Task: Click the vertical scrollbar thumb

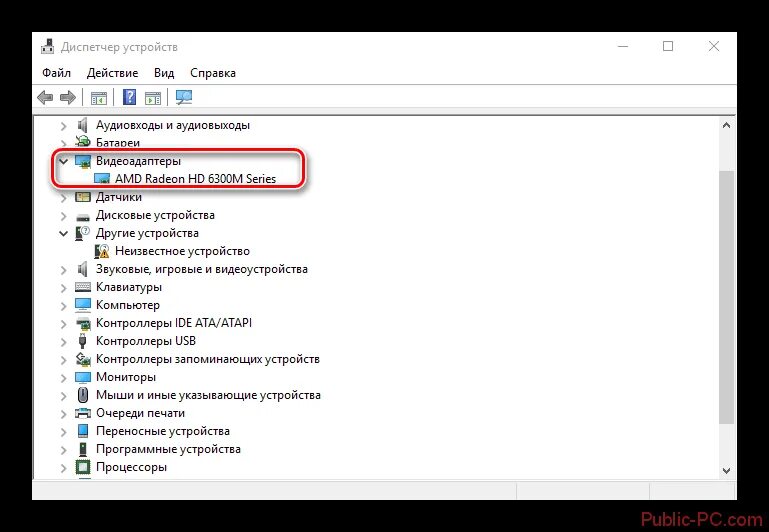Action: click(726, 297)
